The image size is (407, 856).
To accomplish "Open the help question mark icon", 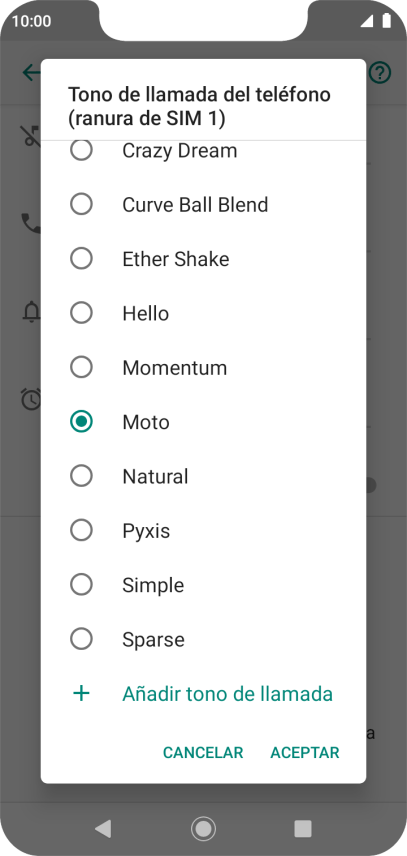I will tap(380, 72).
